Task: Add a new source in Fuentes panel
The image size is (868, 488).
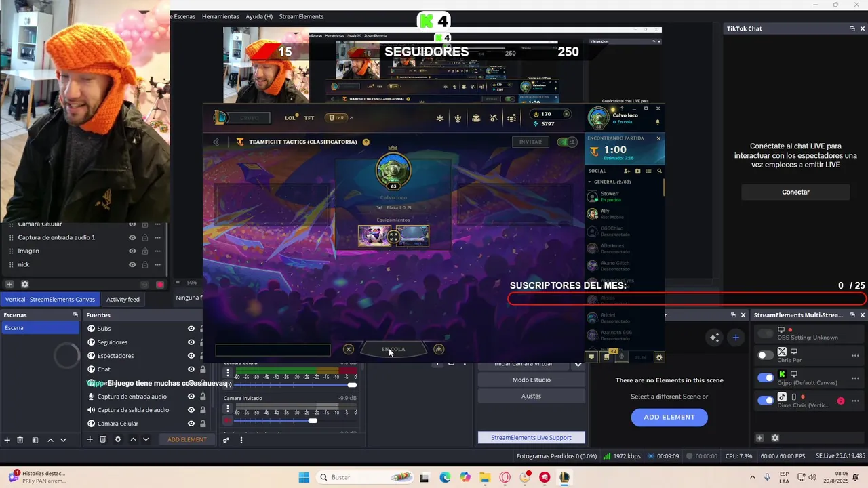Action: [90, 440]
